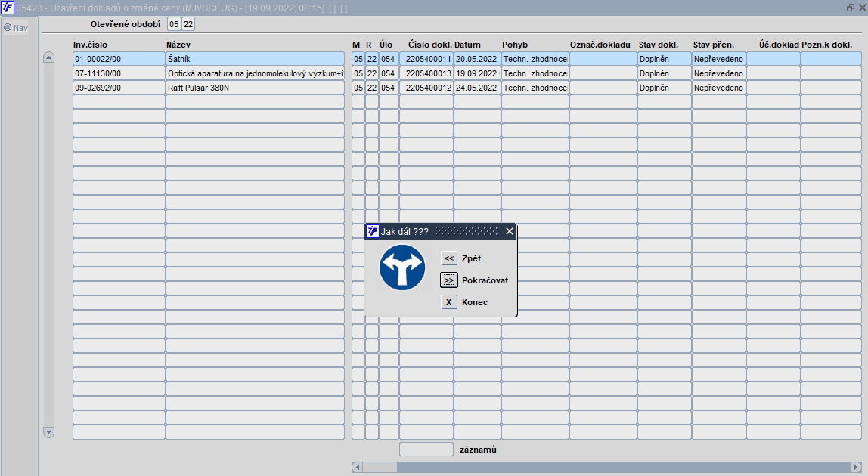Close the Jak dál dialog

[510, 231]
